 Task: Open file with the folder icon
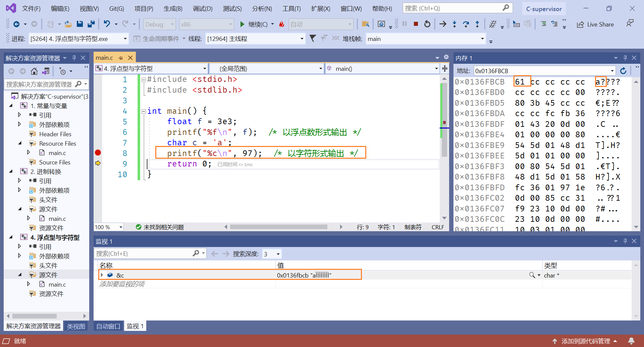68,24
